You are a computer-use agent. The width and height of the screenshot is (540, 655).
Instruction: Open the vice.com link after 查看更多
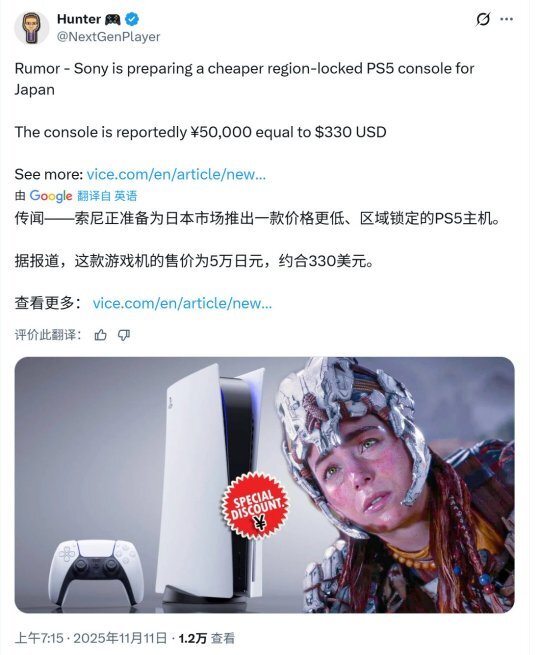click(182, 303)
